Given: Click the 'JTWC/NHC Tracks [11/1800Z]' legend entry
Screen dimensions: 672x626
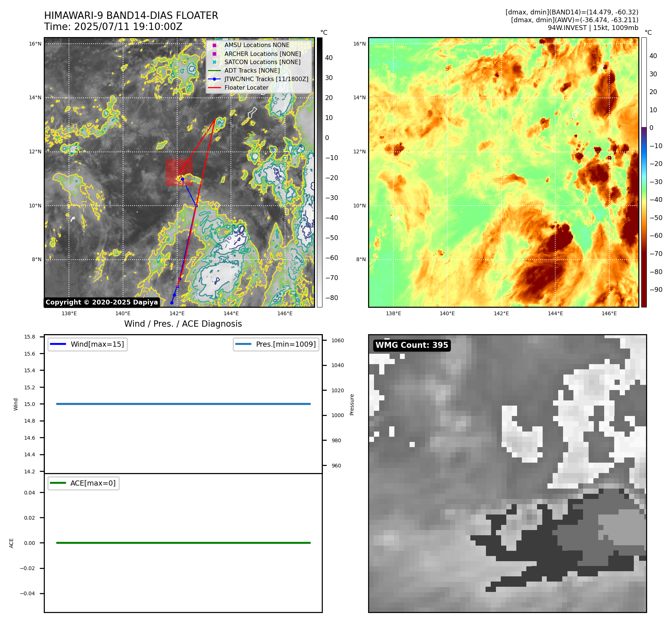Looking at the screenshot, I should 267,79.
